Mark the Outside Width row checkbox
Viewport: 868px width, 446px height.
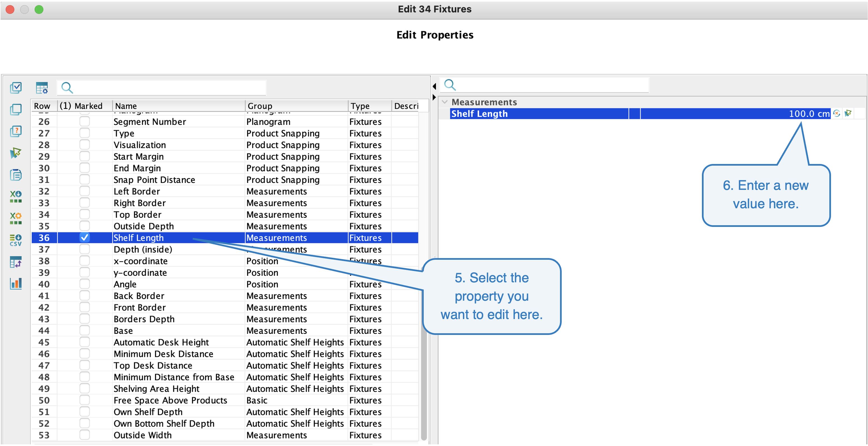tap(85, 435)
